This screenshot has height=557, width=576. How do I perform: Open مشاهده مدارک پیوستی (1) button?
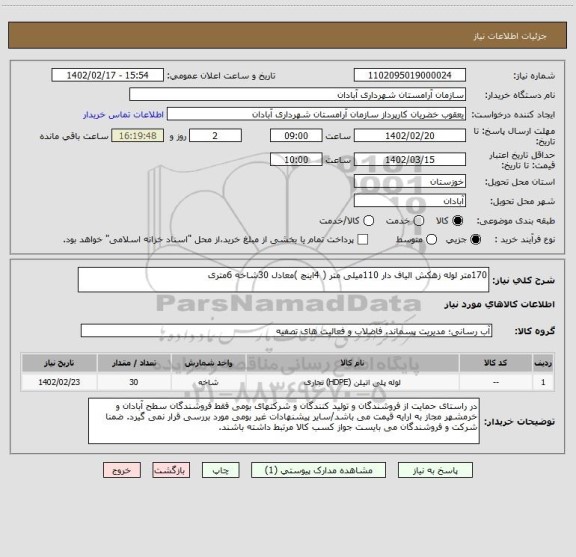(318, 470)
